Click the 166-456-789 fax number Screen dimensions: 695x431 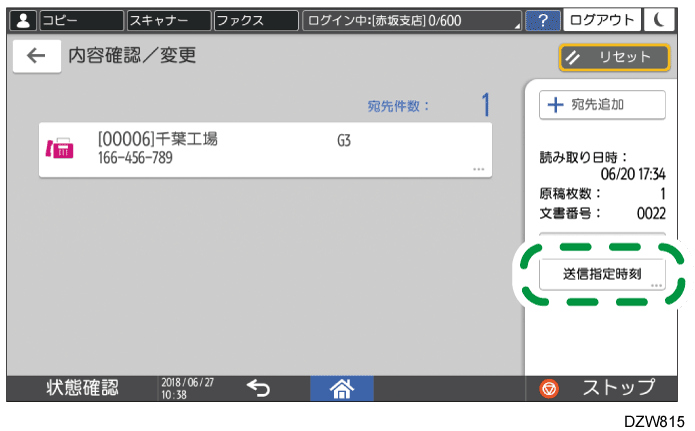(x=135, y=158)
